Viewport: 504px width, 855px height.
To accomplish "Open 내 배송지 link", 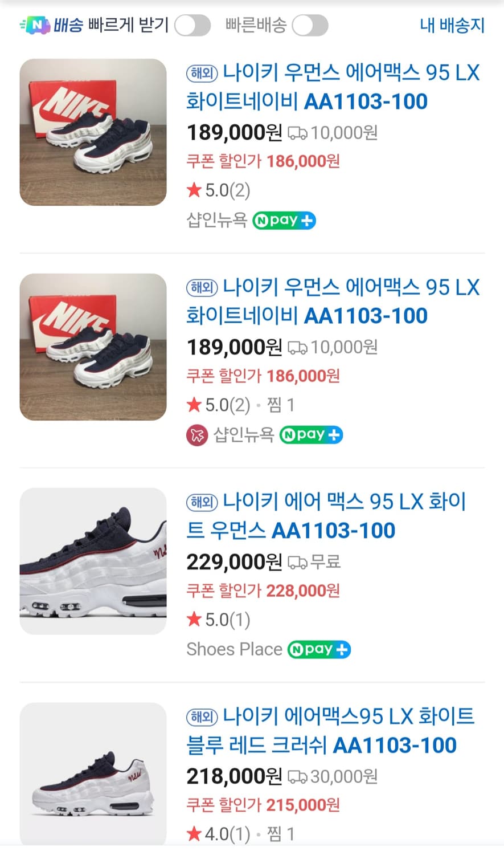I will 452,26.
